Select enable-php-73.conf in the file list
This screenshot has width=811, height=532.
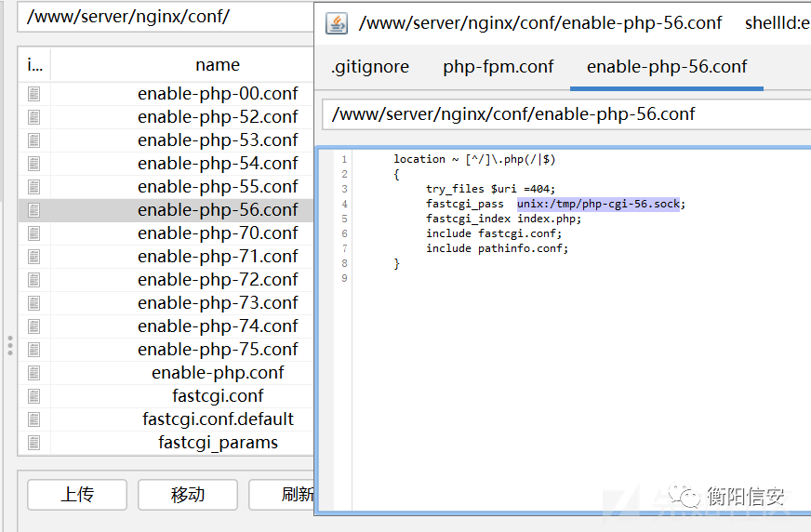point(218,303)
